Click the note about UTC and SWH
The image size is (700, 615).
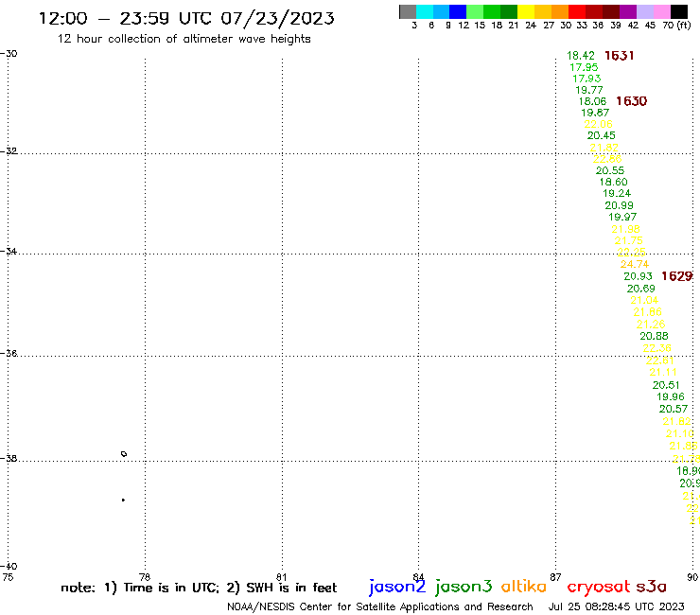tap(199, 588)
